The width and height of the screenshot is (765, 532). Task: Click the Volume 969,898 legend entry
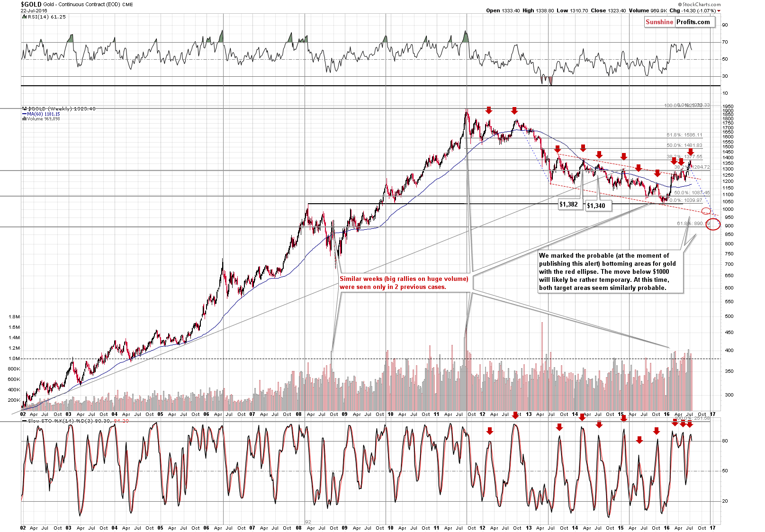click(41, 118)
